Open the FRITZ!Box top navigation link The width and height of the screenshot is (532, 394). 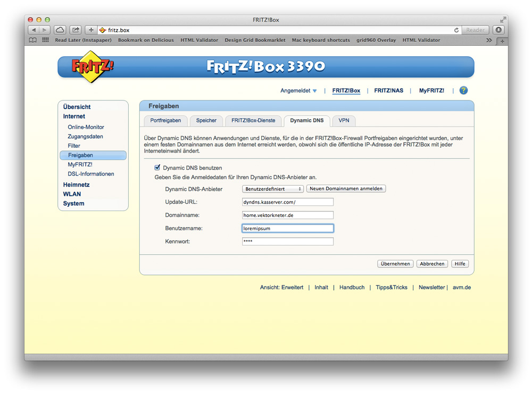346,90
